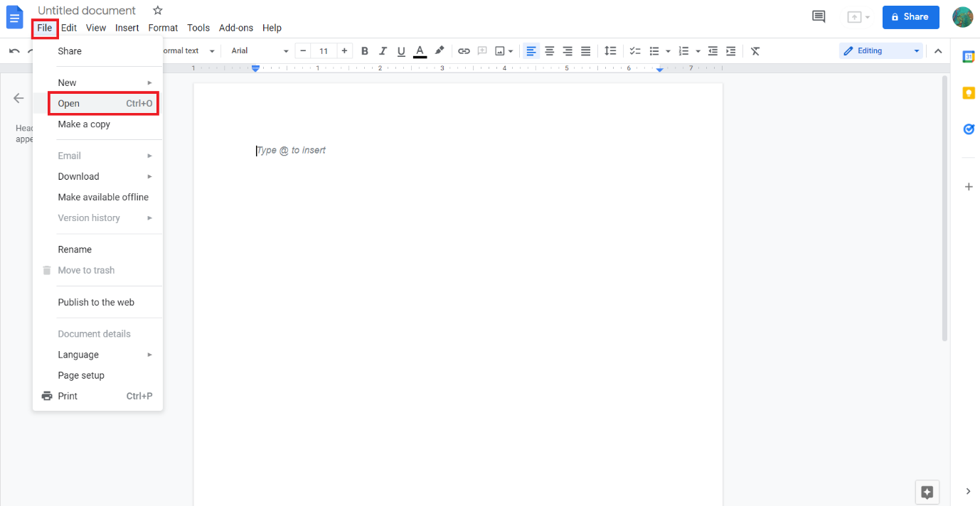The image size is (980, 506).
Task: Increase font size with plus button
Action: [x=344, y=51]
